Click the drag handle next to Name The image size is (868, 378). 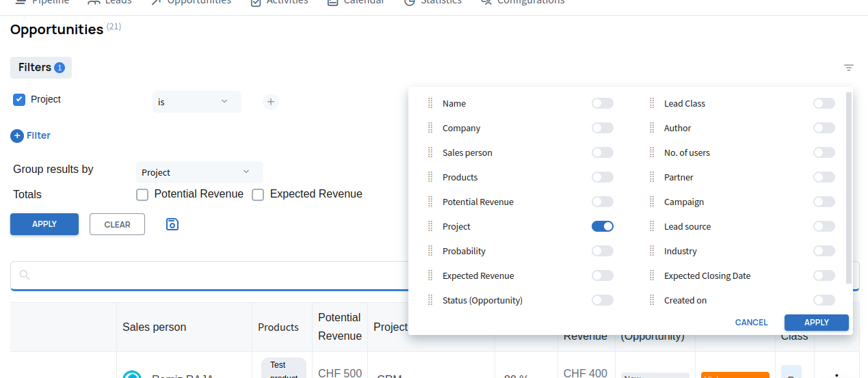[430, 104]
